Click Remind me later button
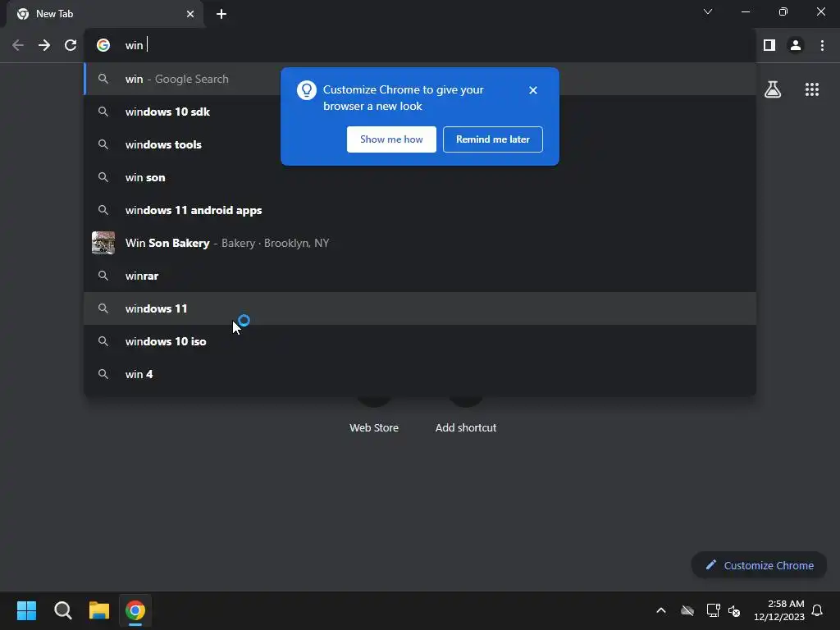The height and width of the screenshot is (630, 840). tap(493, 139)
